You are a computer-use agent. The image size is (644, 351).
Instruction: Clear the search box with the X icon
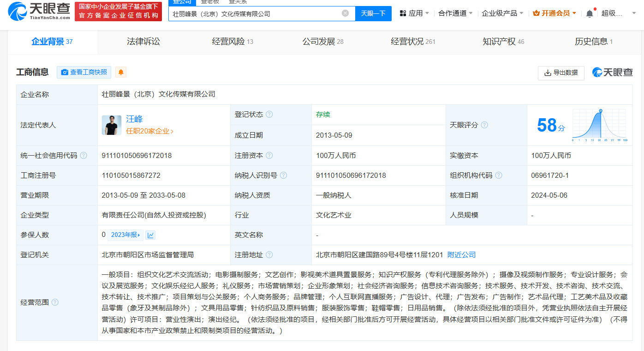[x=345, y=13]
